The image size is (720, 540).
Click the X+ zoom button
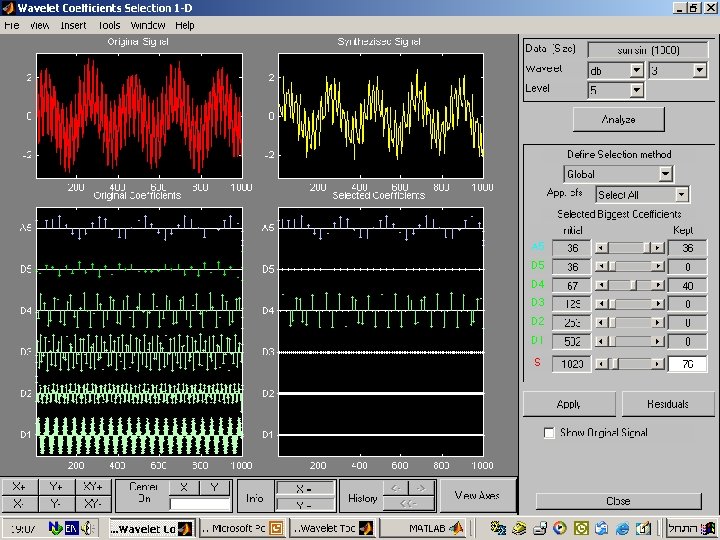coord(19,486)
